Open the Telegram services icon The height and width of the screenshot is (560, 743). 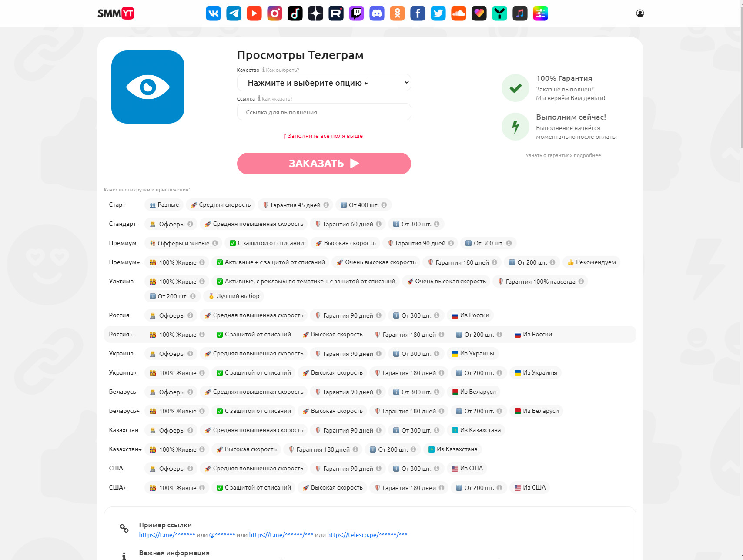[x=234, y=13]
